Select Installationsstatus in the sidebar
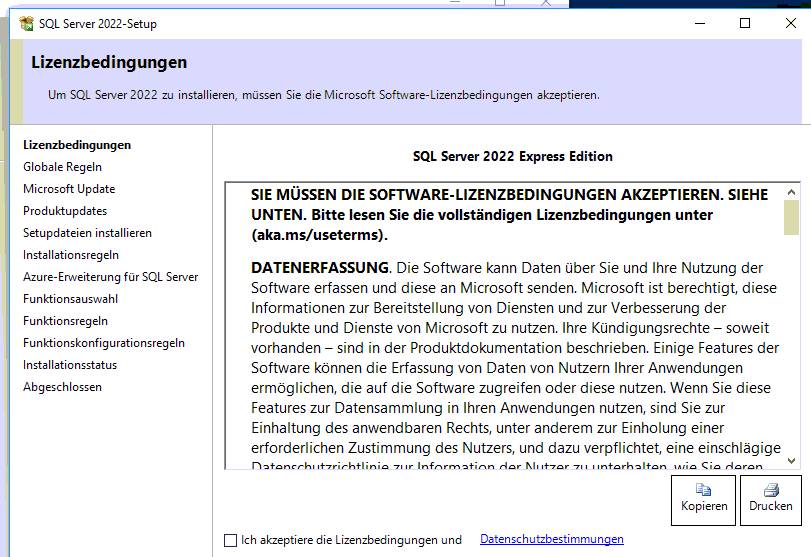 (x=70, y=365)
